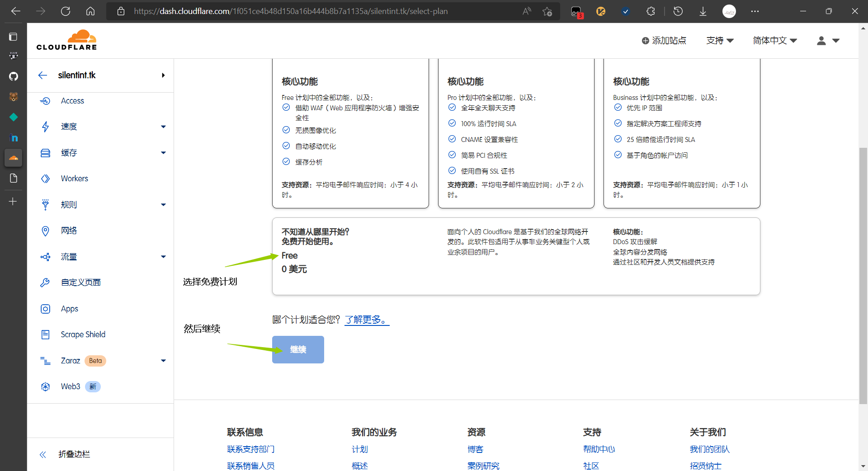
Task: Expand the Traffic (流量) menu
Action: 163,257
